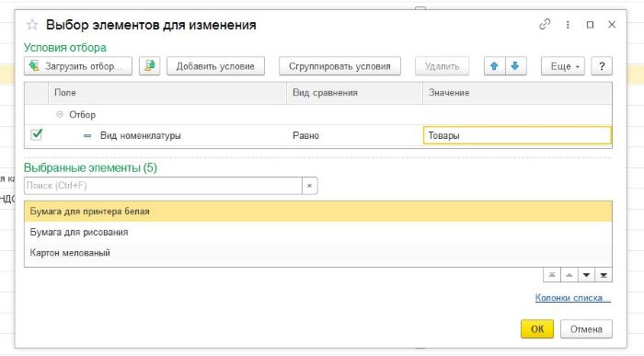This screenshot has width=644, height=356.
Task: Move one item down in list
Action: click(586, 275)
